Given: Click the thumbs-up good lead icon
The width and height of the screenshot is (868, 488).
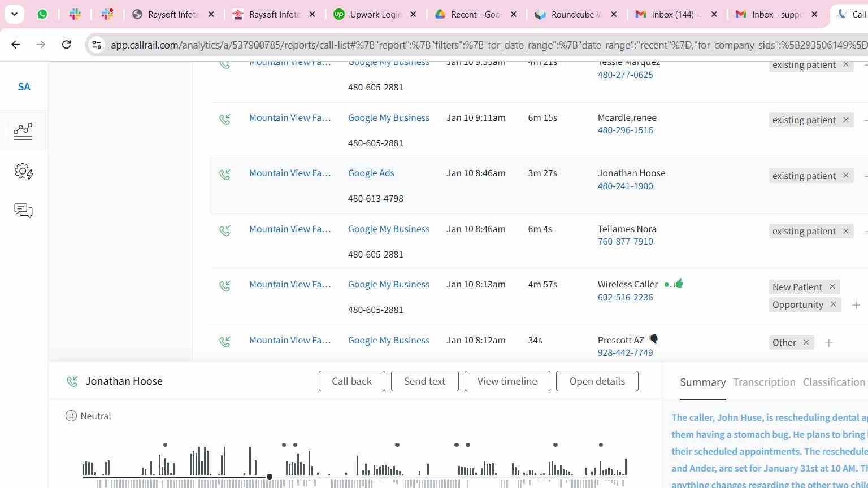Looking at the screenshot, I should tap(679, 284).
